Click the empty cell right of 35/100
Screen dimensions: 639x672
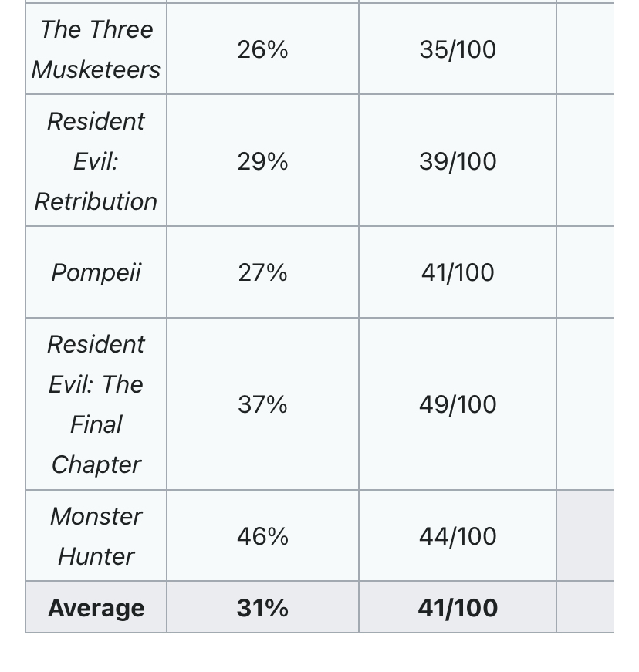tap(586, 49)
